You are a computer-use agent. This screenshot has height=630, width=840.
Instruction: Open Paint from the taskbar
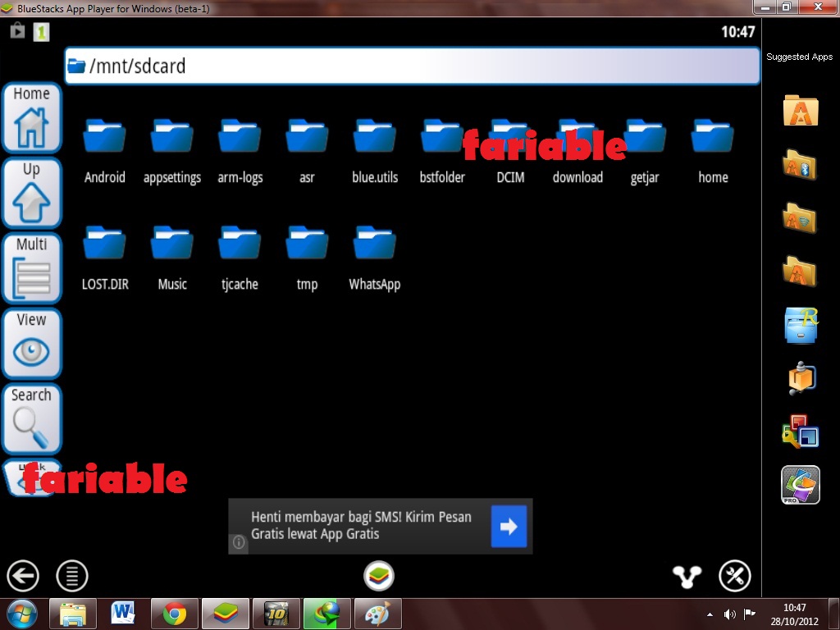tap(377, 614)
